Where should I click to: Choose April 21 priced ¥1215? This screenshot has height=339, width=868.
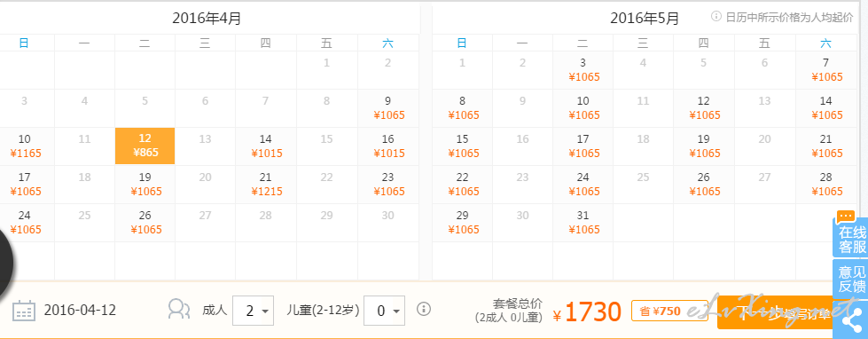266,185
